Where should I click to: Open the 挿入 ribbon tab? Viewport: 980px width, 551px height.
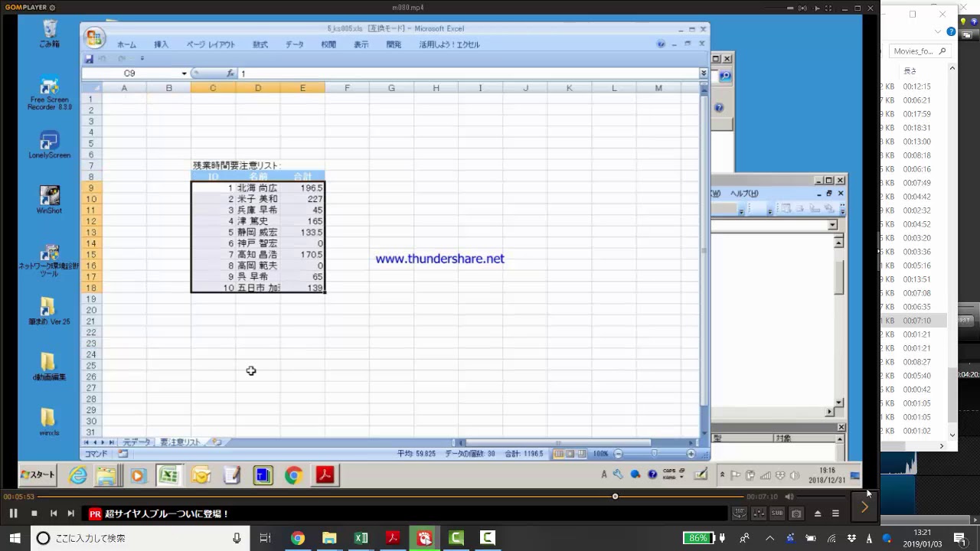pyautogui.click(x=161, y=45)
